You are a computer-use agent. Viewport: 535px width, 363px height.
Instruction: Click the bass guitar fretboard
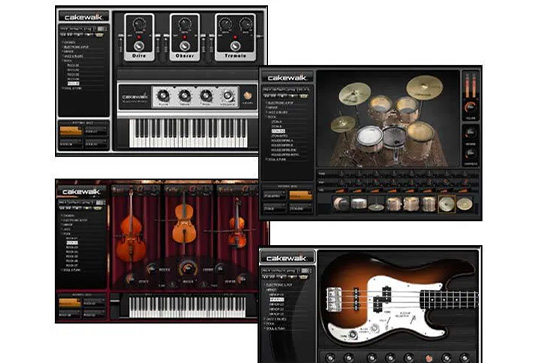(x=449, y=299)
